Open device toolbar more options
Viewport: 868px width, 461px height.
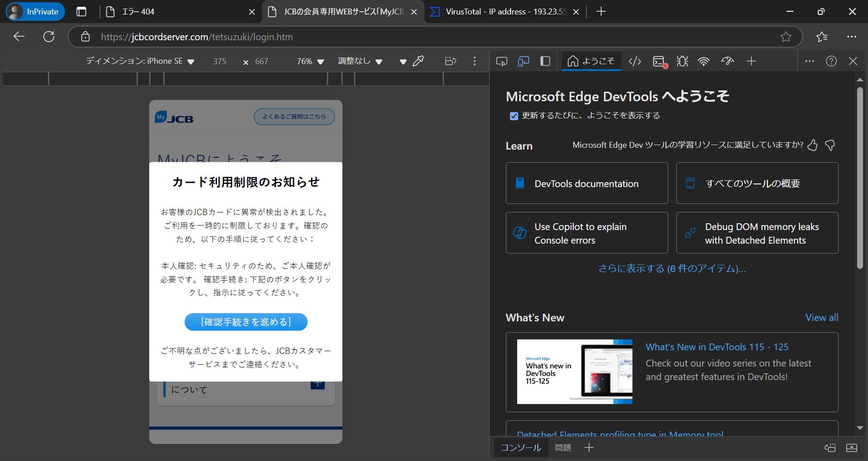(474, 61)
